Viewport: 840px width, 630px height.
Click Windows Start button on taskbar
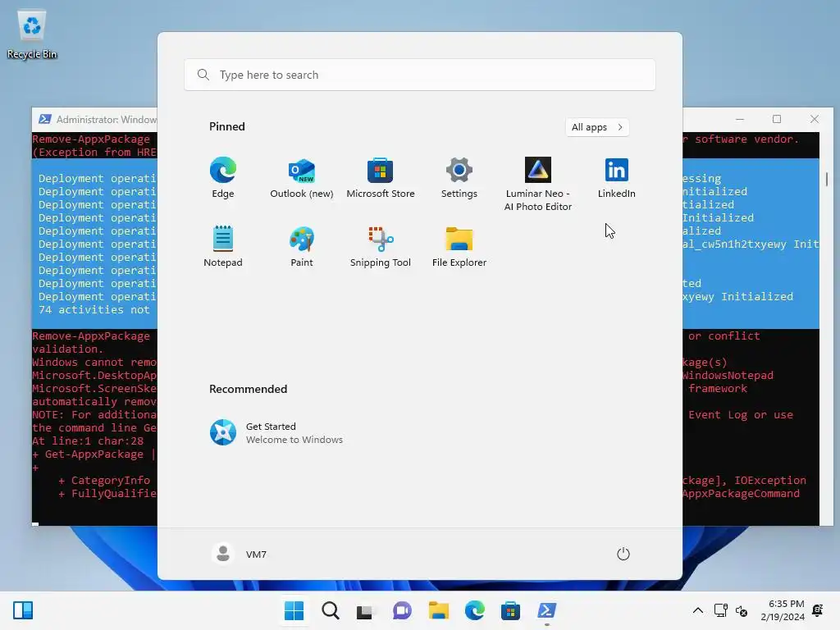click(294, 610)
